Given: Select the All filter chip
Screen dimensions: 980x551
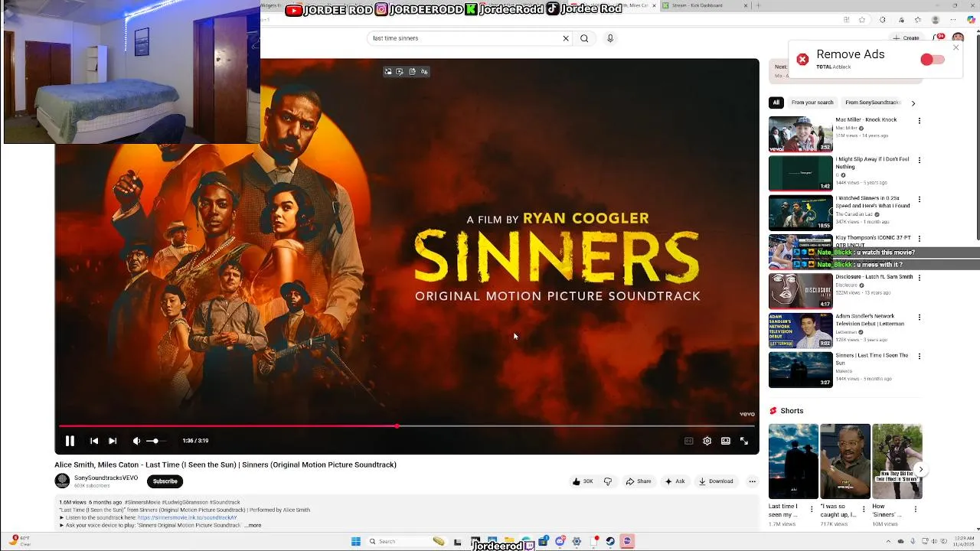Looking at the screenshot, I should coord(776,103).
